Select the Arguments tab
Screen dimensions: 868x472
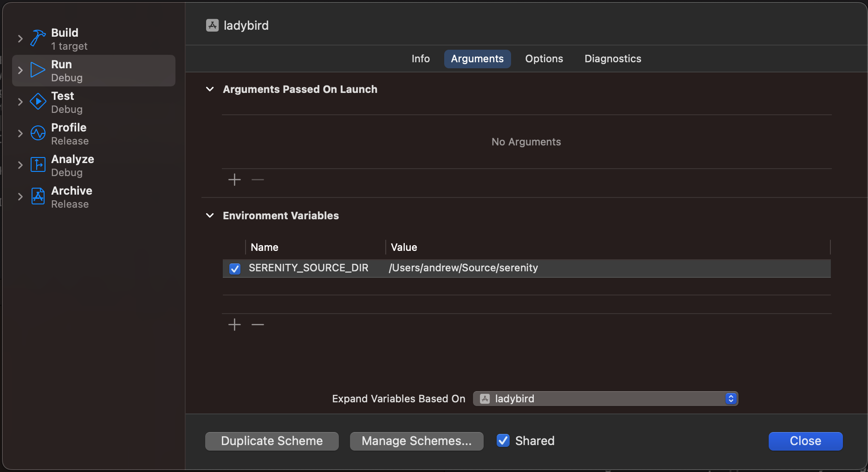477,59
